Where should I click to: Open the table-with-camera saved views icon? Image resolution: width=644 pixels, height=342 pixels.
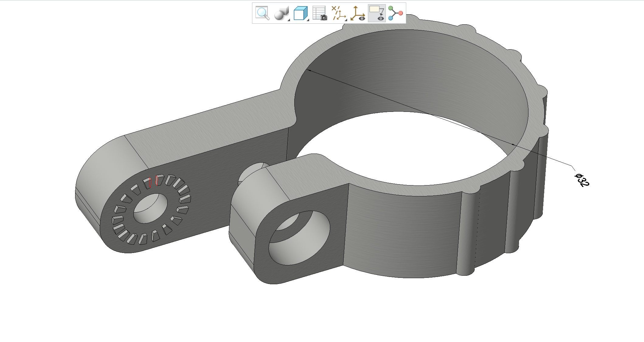[x=319, y=13]
